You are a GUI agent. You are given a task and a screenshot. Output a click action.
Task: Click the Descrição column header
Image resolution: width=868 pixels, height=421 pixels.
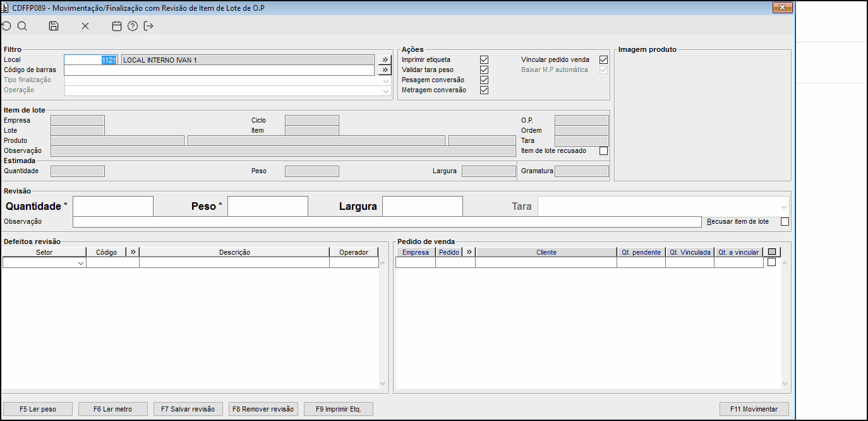(234, 252)
